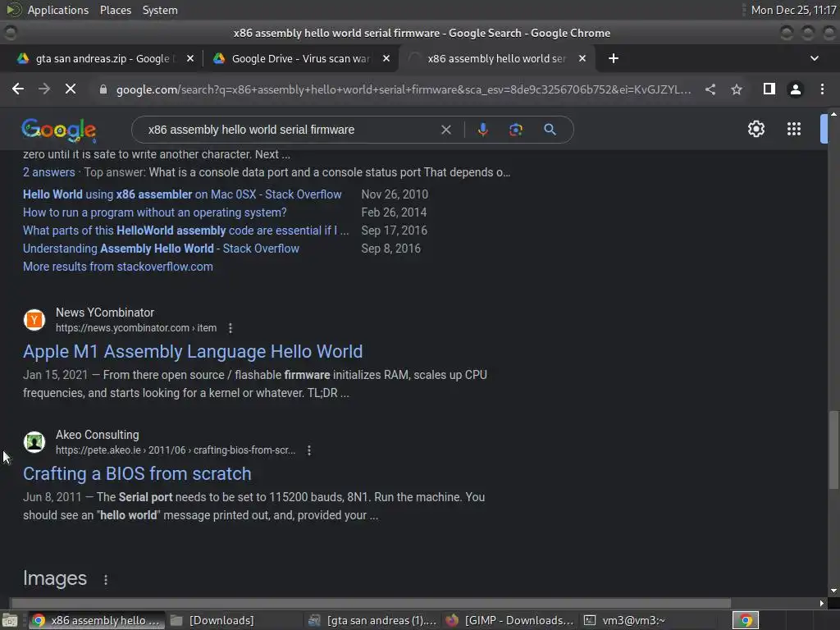Click News YCombinator site favicon

pyautogui.click(x=34, y=320)
